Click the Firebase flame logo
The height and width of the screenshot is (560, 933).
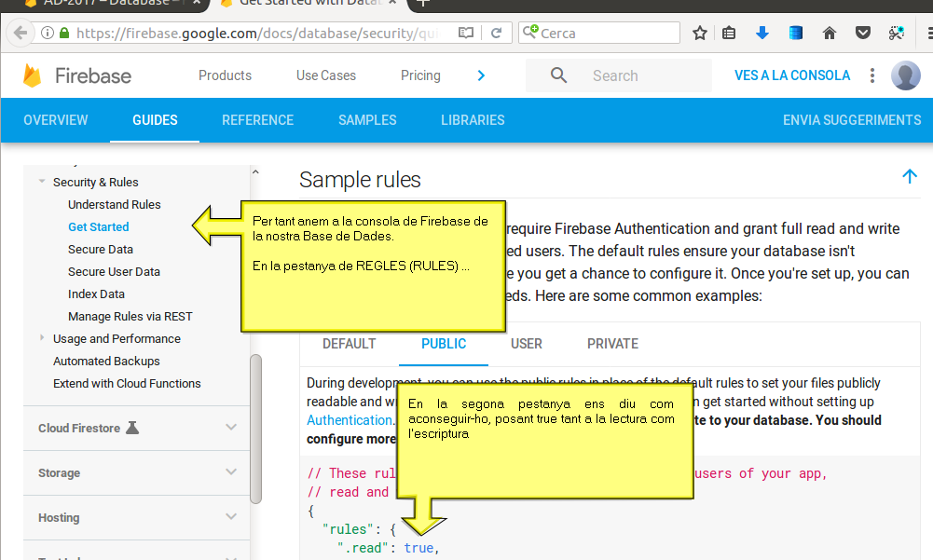tap(32, 75)
